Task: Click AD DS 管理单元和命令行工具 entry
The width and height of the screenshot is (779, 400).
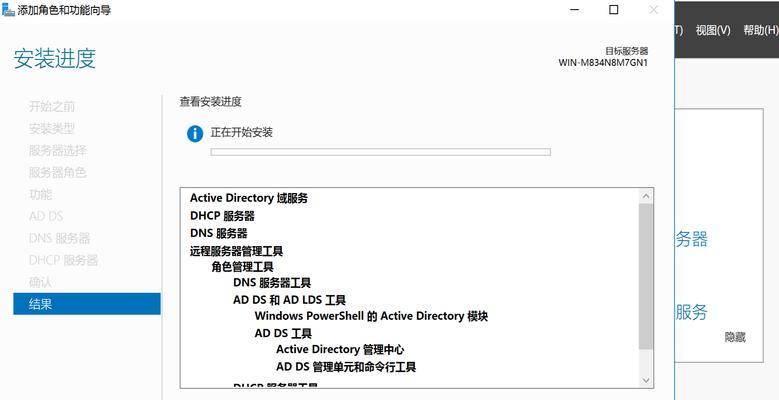Action: pos(346,367)
